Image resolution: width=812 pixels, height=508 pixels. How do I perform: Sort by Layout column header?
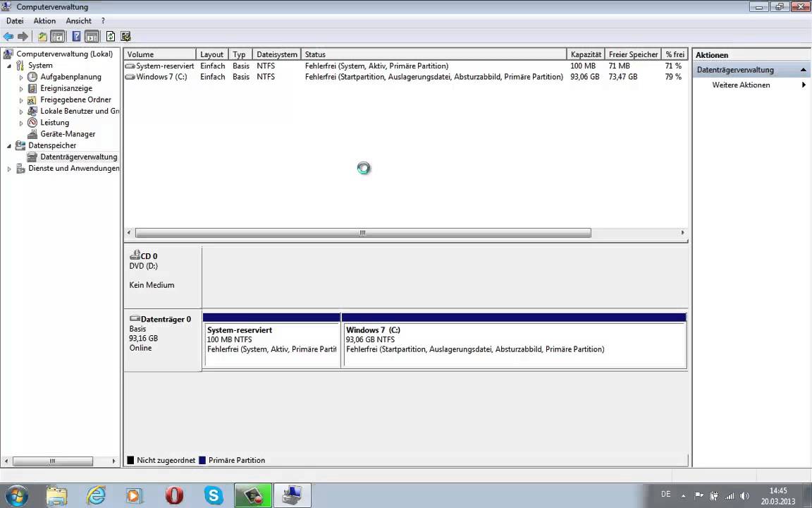pyautogui.click(x=211, y=54)
